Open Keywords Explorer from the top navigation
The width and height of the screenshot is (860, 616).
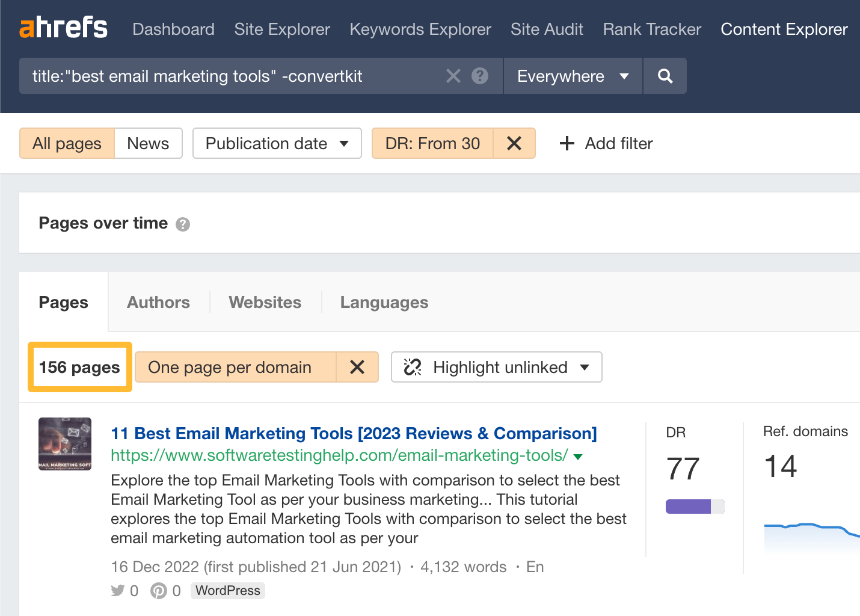click(x=420, y=29)
